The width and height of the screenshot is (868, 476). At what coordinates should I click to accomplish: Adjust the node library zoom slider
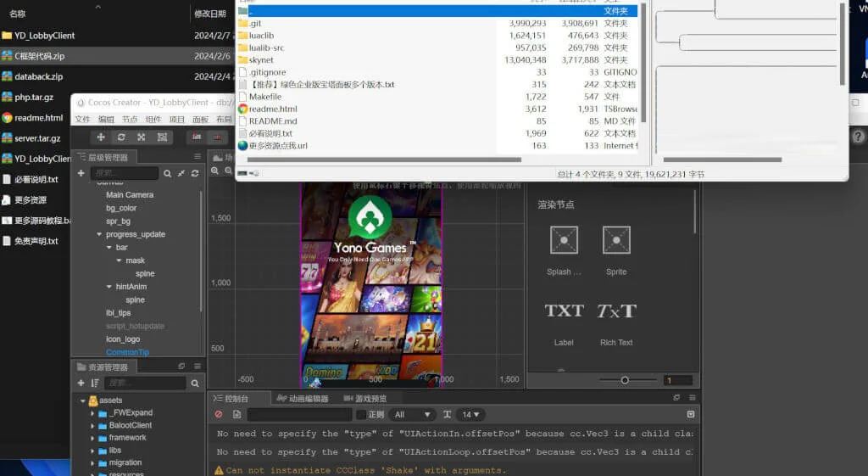point(625,380)
